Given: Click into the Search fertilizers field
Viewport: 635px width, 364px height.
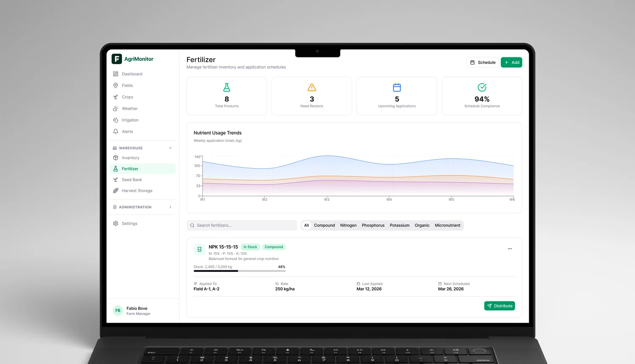Looking at the screenshot, I should point(242,225).
